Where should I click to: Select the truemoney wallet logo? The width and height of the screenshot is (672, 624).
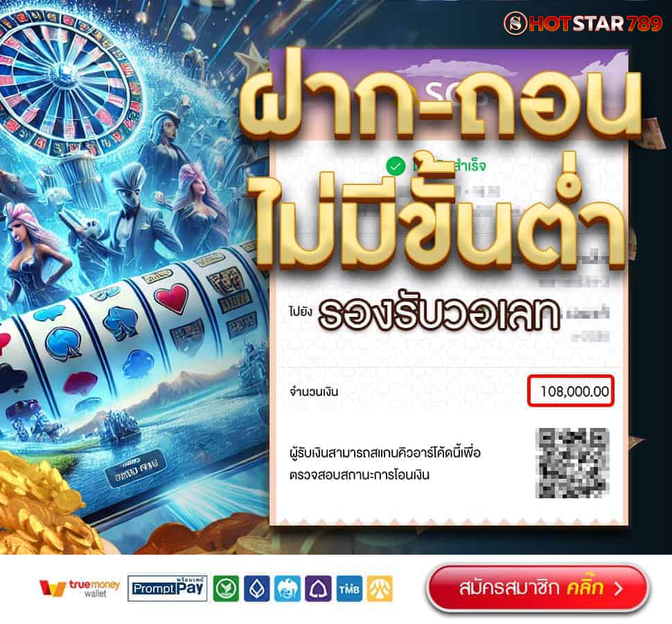coord(80,588)
